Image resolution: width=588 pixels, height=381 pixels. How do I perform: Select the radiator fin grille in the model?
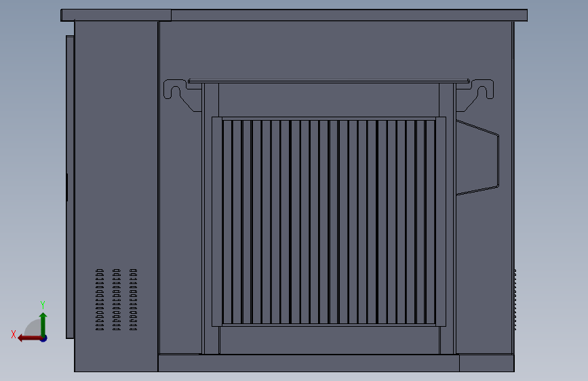329,222
